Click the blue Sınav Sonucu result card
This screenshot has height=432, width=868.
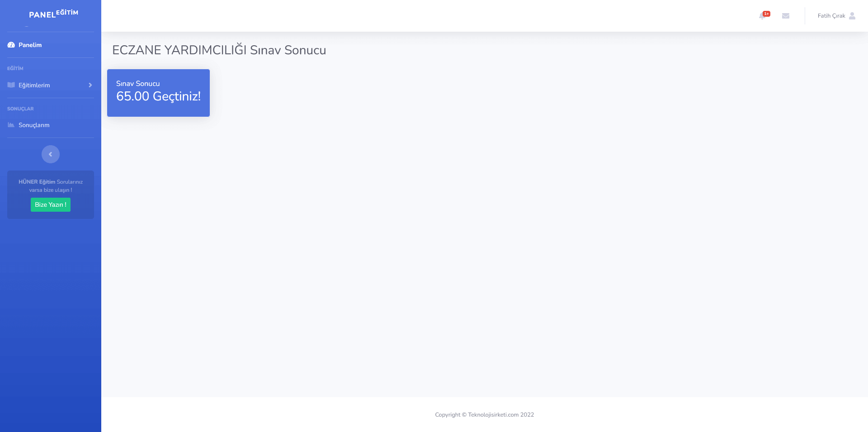click(x=158, y=93)
